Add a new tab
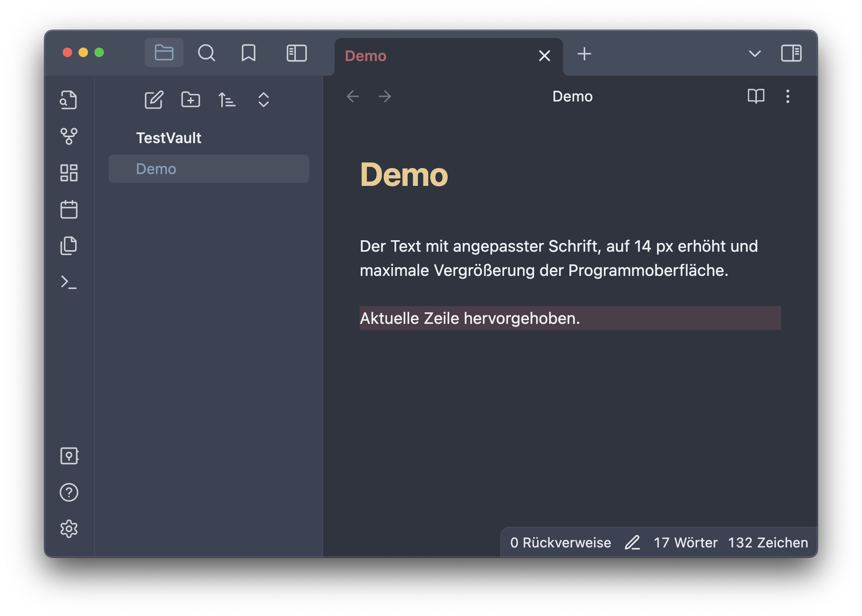This screenshot has width=862, height=616. tap(584, 54)
